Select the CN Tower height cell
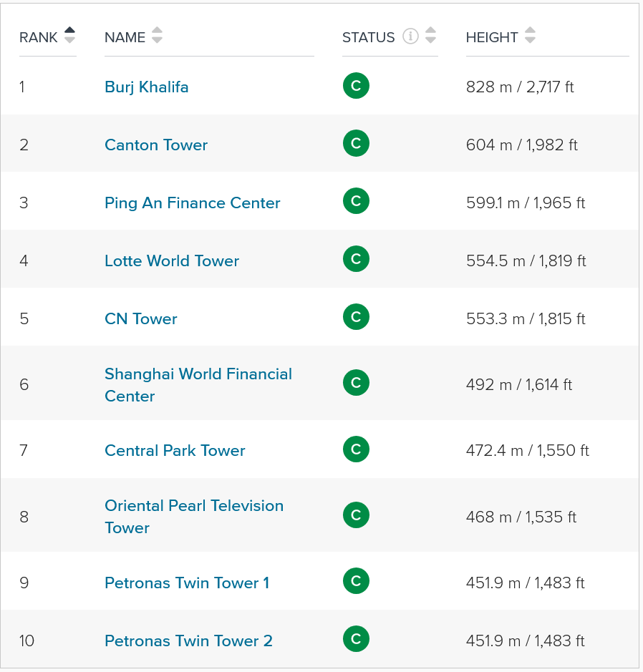 (526, 319)
